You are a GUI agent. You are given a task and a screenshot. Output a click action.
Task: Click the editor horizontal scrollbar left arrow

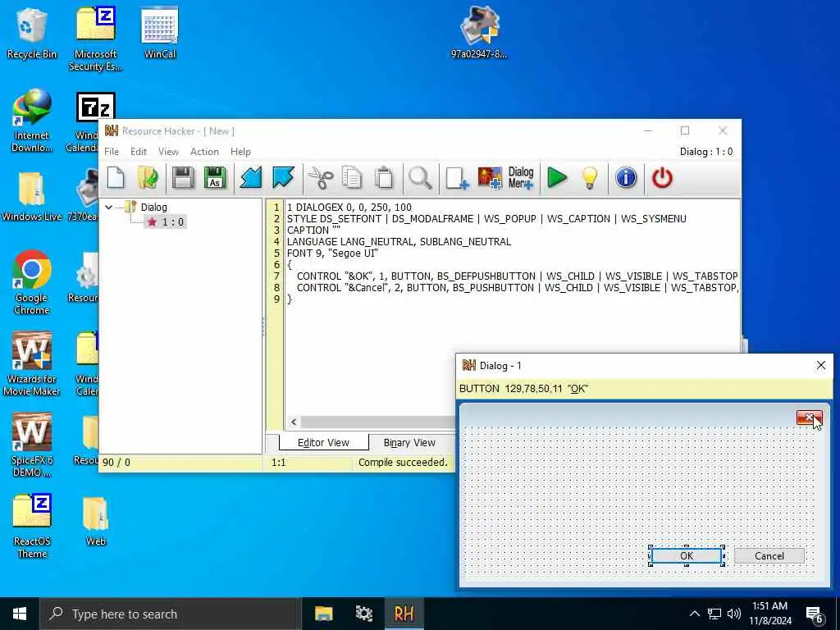(294, 422)
